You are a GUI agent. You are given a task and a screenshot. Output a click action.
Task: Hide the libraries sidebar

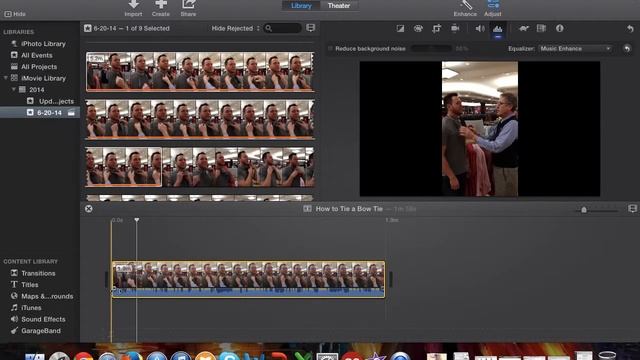pyautogui.click(x=15, y=14)
